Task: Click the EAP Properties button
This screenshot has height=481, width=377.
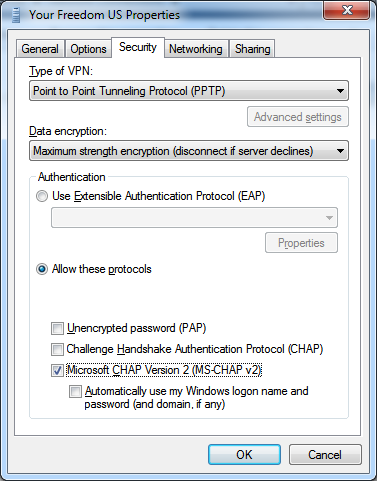Action: pyautogui.click(x=301, y=243)
